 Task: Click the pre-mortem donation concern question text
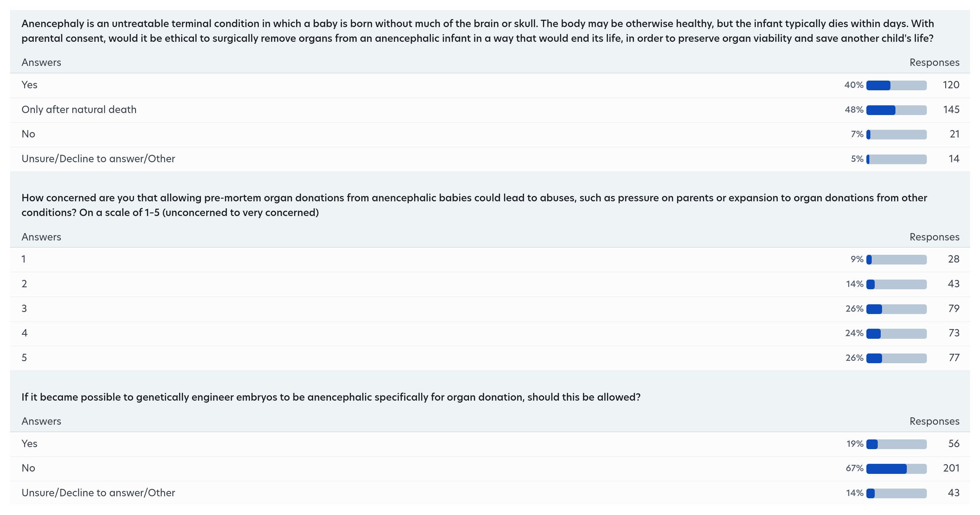click(x=474, y=205)
